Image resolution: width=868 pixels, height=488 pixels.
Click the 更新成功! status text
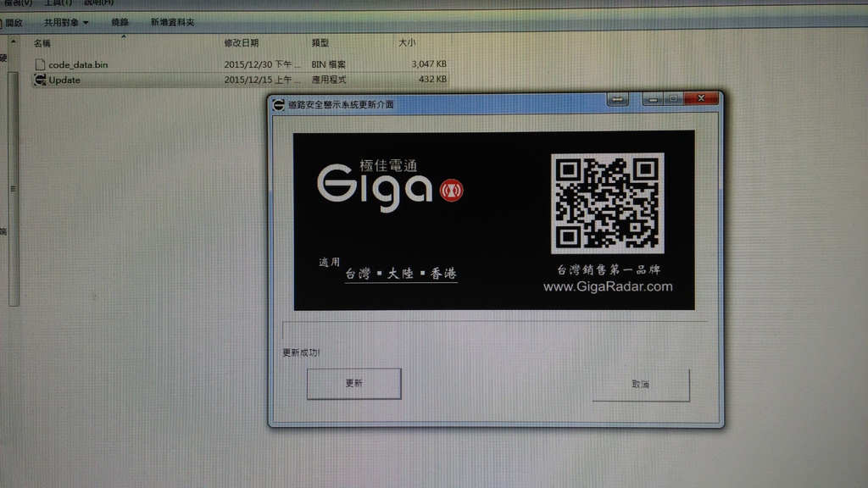coord(301,352)
